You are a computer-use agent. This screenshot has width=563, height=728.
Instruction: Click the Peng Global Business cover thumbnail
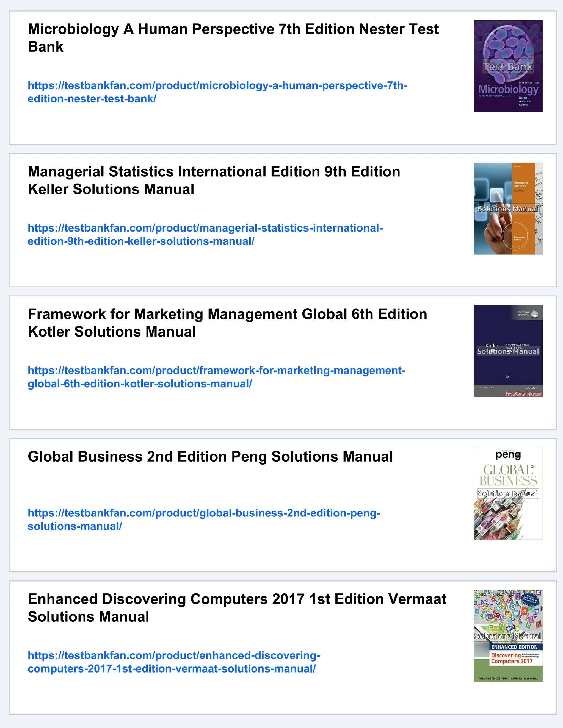[x=508, y=494]
